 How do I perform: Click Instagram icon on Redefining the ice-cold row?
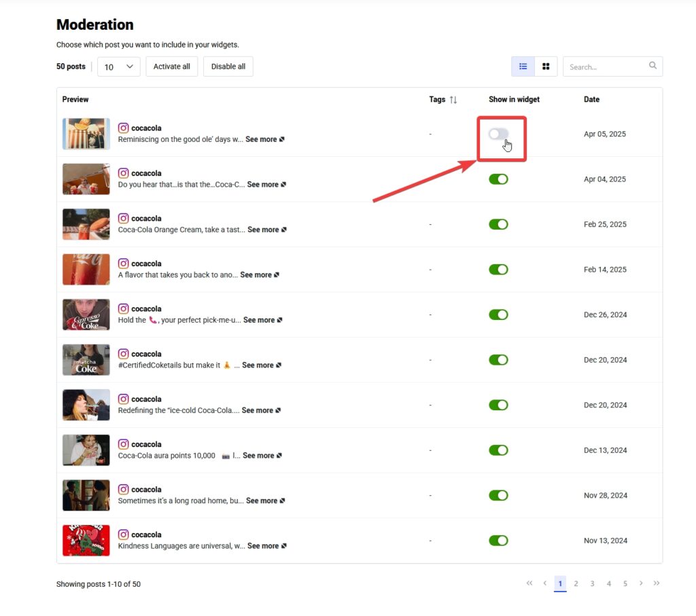pyautogui.click(x=124, y=399)
